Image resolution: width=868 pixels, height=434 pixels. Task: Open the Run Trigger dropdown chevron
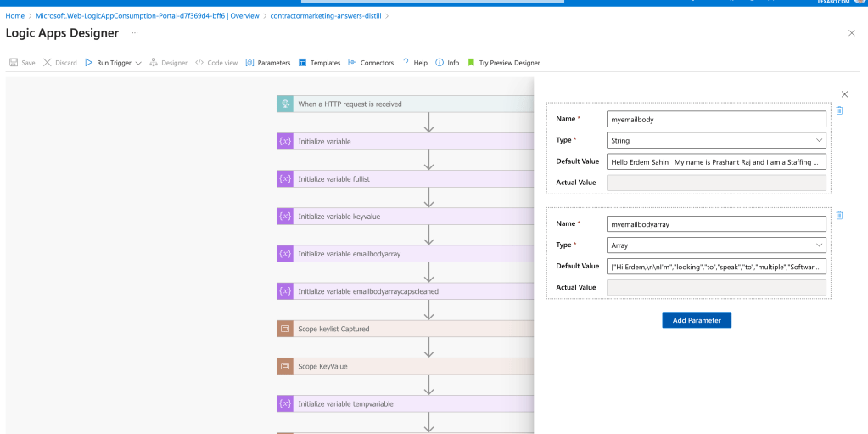pyautogui.click(x=138, y=63)
